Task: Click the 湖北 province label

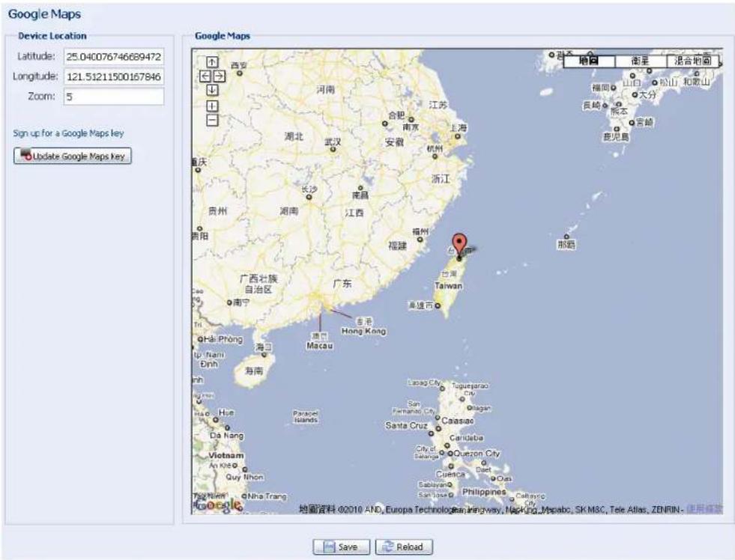Action: pos(294,136)
